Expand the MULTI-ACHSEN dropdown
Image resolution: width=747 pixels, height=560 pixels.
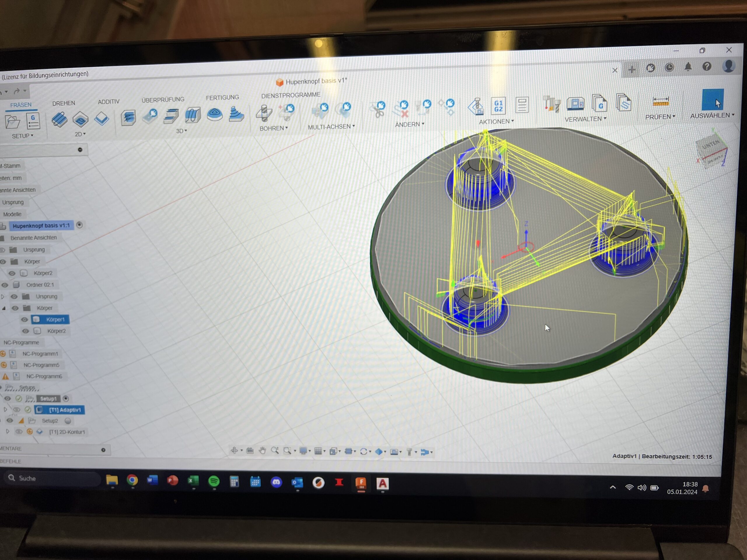331,127
